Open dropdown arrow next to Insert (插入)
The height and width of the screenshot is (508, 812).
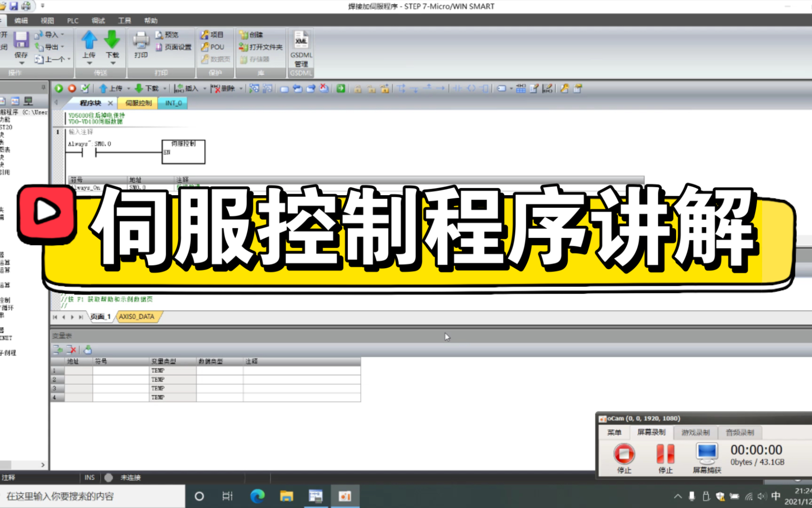(205, 88)
